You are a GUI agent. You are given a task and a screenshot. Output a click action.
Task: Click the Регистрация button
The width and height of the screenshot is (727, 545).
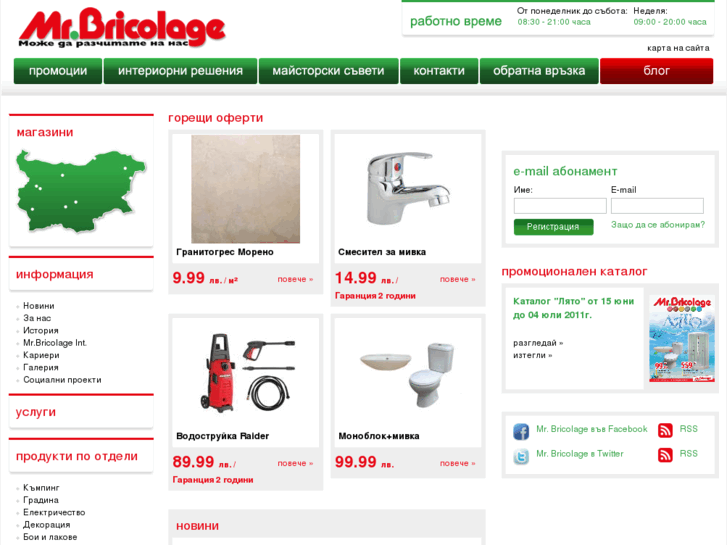point(553,227)
